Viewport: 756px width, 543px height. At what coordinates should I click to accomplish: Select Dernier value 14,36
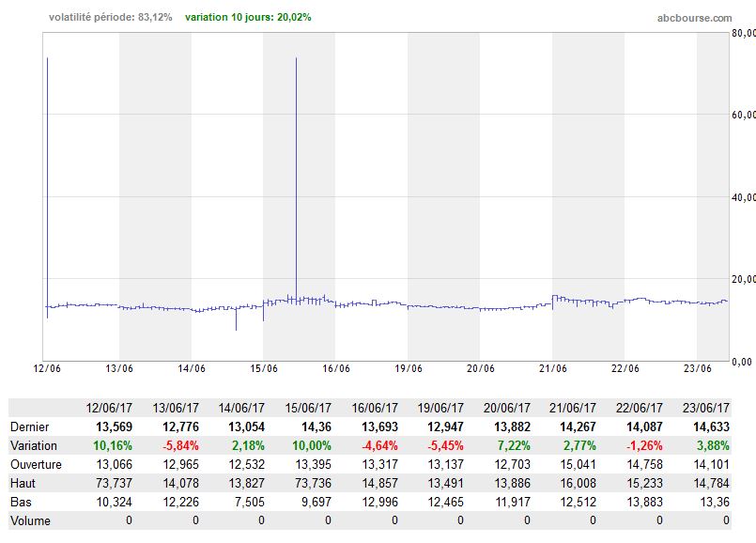click(x=316, y=427)
